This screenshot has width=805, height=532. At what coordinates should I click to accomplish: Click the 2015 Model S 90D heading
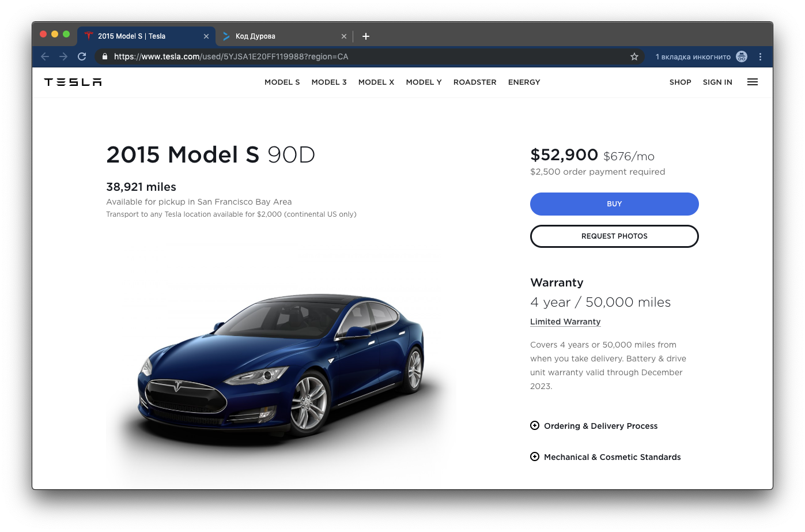point(211,154)
